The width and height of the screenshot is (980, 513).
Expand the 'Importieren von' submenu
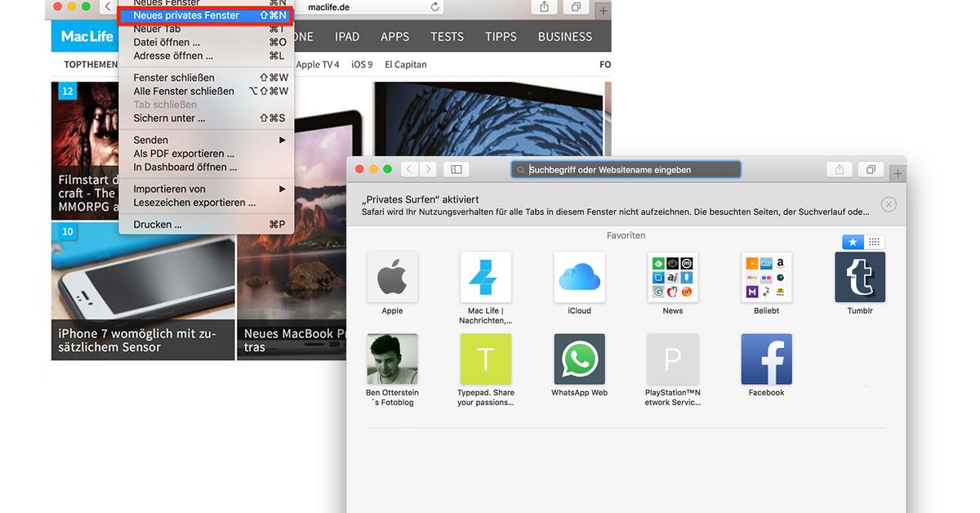pyautogui.click(x=207, y=189)
